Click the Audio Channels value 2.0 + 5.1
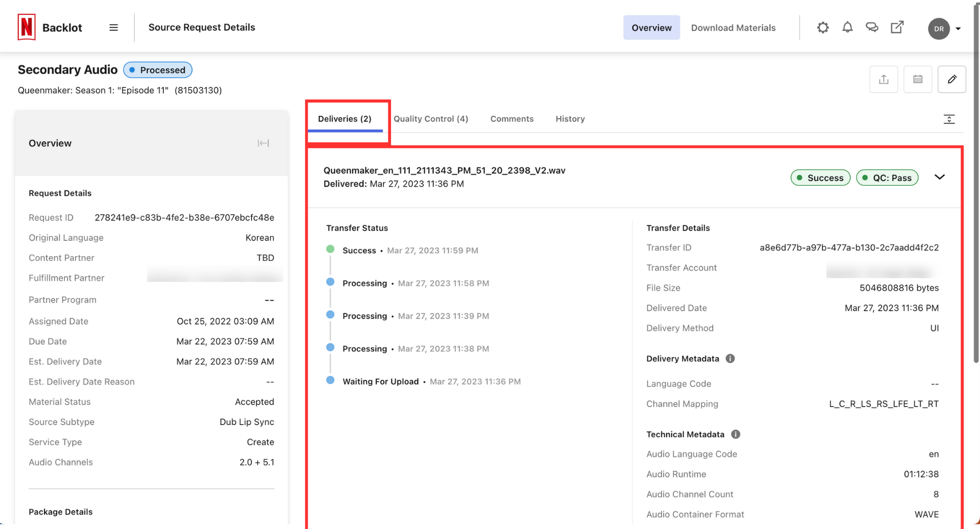The height and width of the screenshot is (529, 980). coord(257,462)
